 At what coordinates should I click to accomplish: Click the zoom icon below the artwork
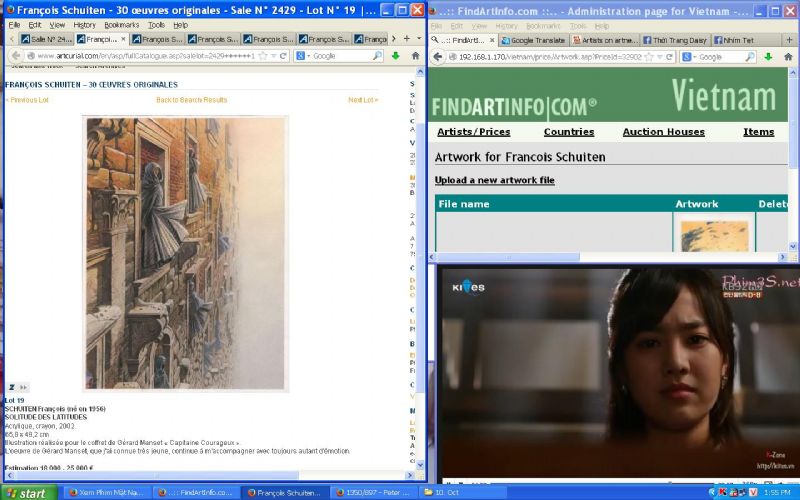coord(13,387)
